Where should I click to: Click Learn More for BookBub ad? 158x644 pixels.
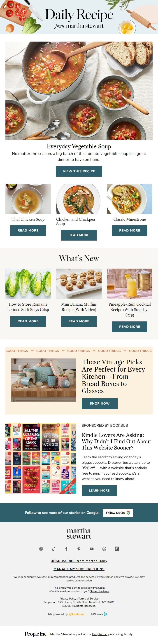pyautogui.click(x=99, y=490)
